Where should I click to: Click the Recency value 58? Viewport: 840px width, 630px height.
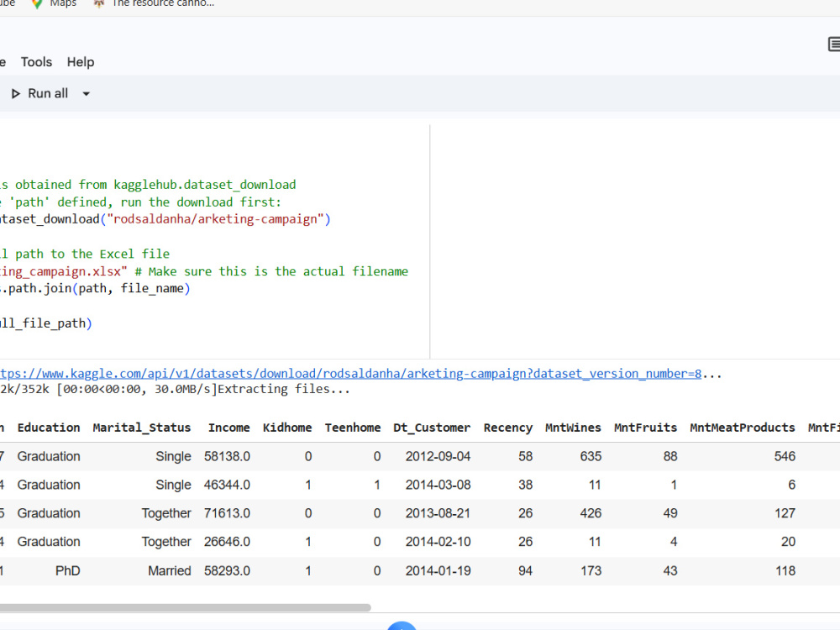click(526, 456)
